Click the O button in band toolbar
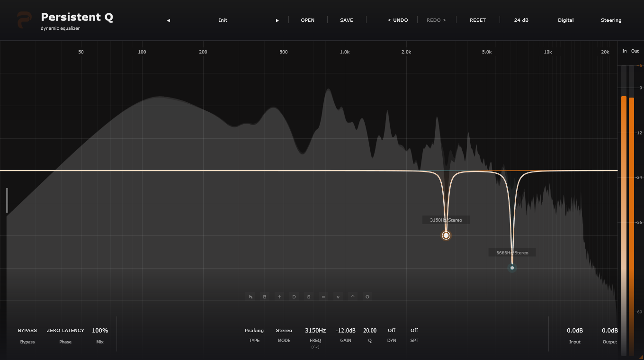Viewport: 644px width, 360px height. coord(367,297)
